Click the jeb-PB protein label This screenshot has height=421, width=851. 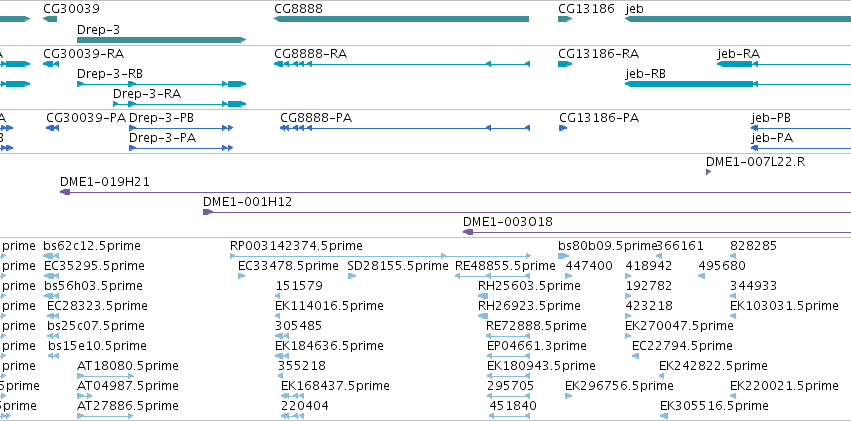pyautogui.click(x=771, y=117)
